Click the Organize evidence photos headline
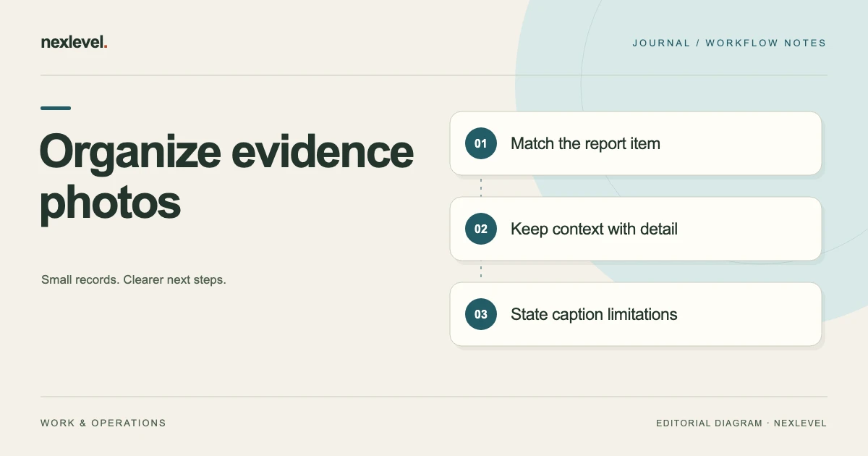 [226, 178]
